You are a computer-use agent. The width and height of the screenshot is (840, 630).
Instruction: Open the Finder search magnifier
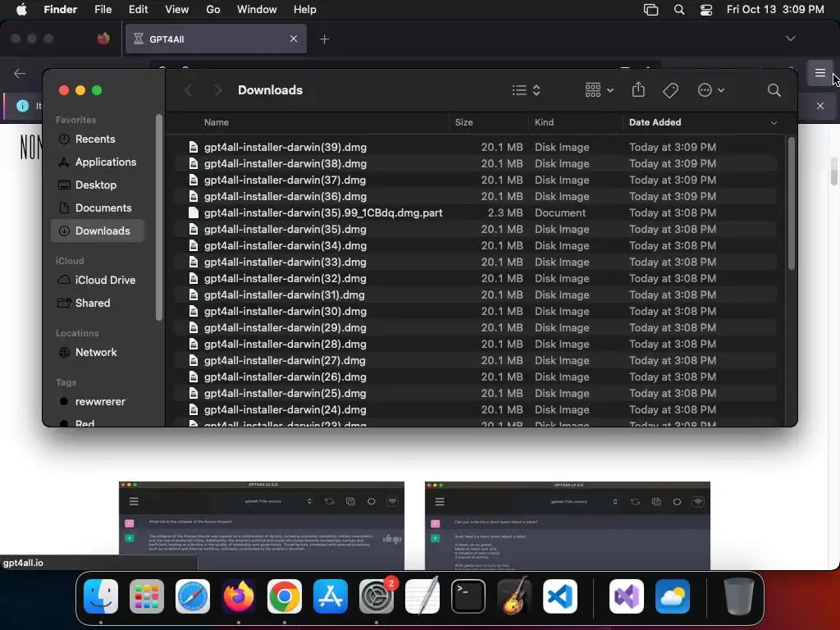tap(774, 90)
